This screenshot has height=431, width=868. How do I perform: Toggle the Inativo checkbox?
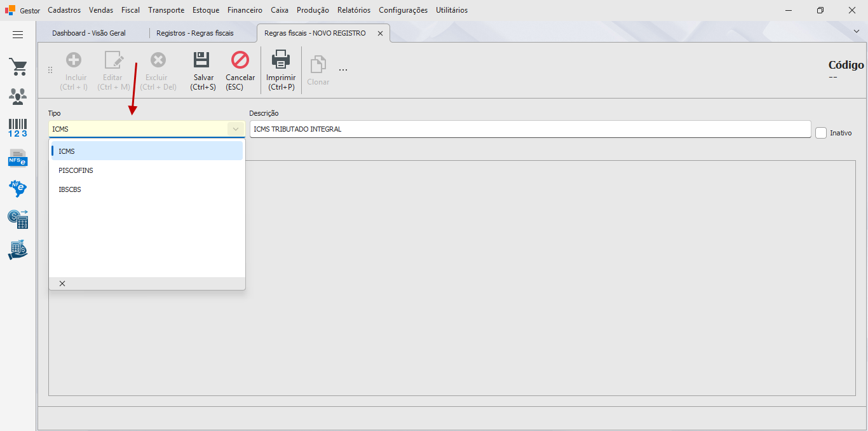pos(821,133)
